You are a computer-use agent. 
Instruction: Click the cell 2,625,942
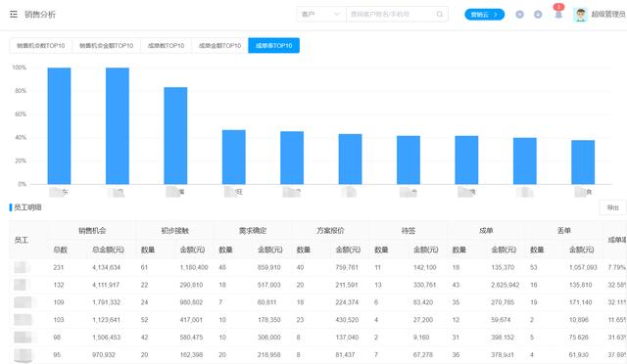(506, 285)
